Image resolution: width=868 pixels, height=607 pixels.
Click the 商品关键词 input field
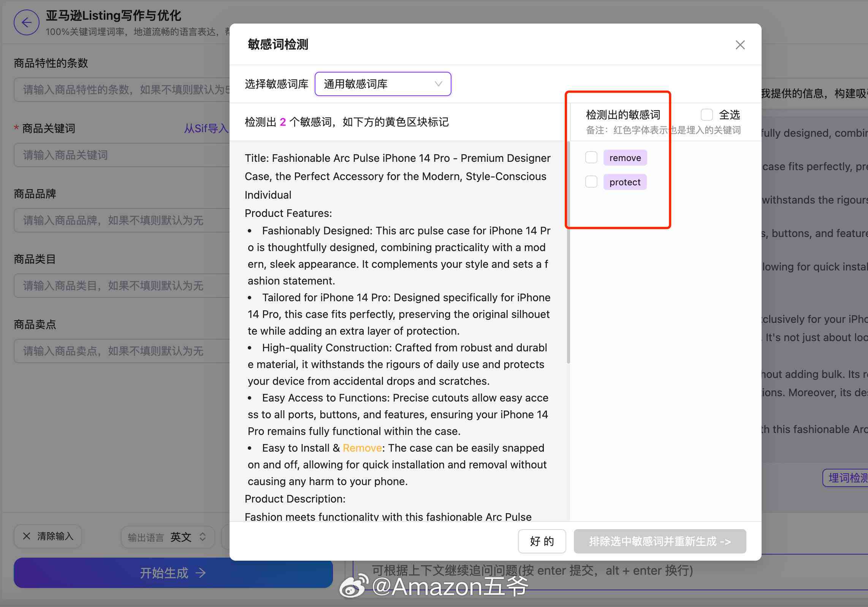tap(122, 155)
